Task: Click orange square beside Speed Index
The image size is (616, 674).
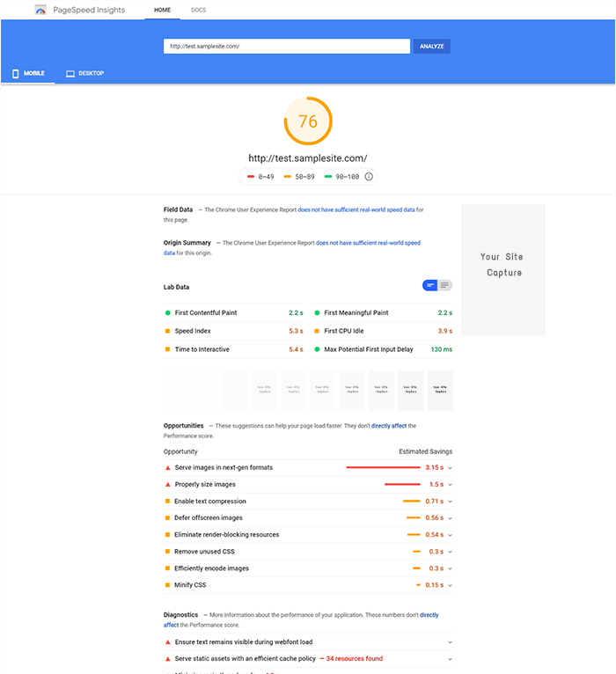Action: [167, 332]
